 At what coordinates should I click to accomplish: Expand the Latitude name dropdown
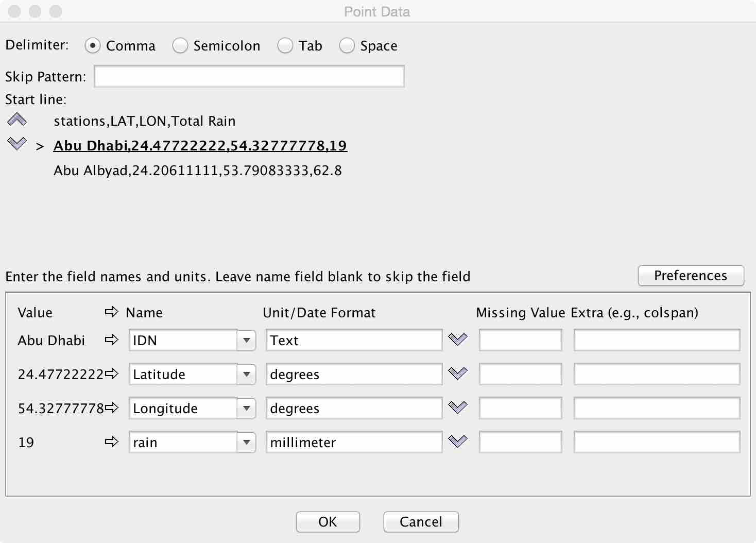pyautogui.click(x=247, y=375)
